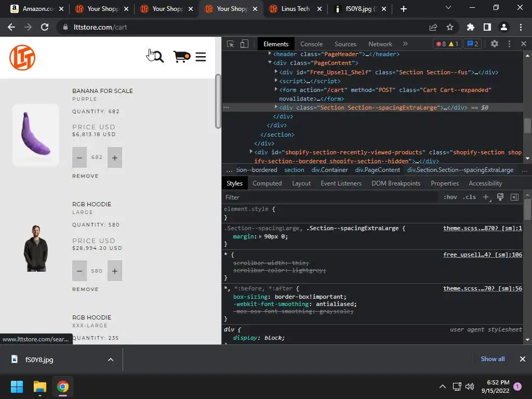Open the hamburger menu in store header

(x=201, y=57)
